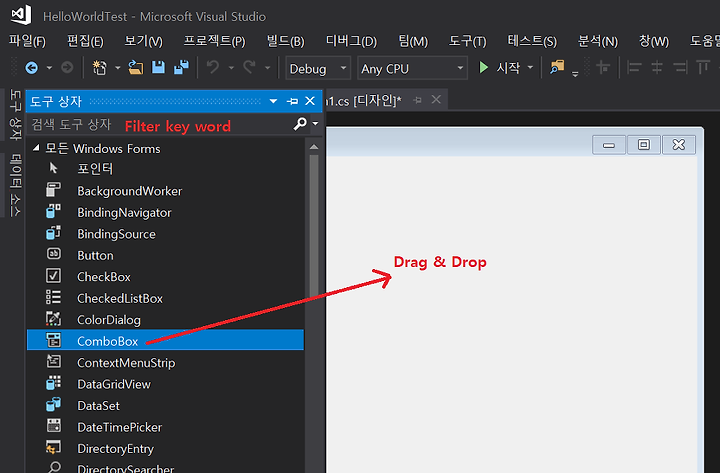
Task: Open the 시작 button dropdown arrow
Action: [530, 68]
